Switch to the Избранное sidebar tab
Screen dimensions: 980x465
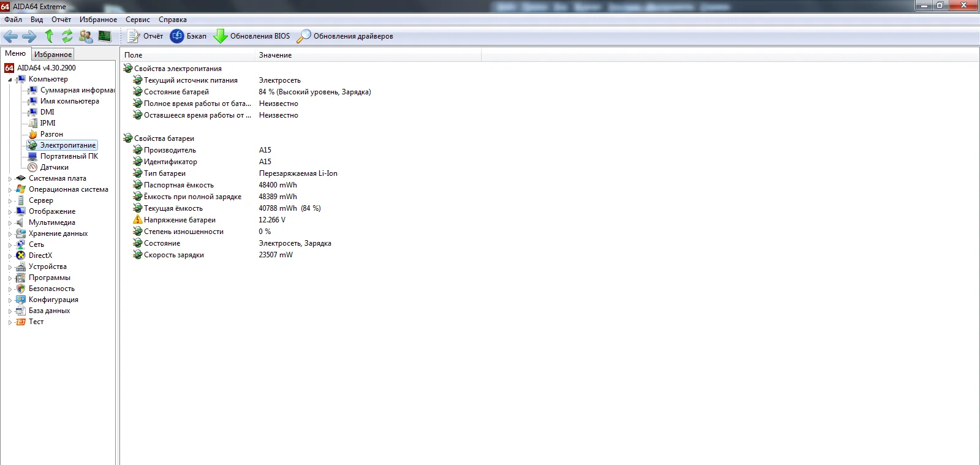tap(53, 55)
